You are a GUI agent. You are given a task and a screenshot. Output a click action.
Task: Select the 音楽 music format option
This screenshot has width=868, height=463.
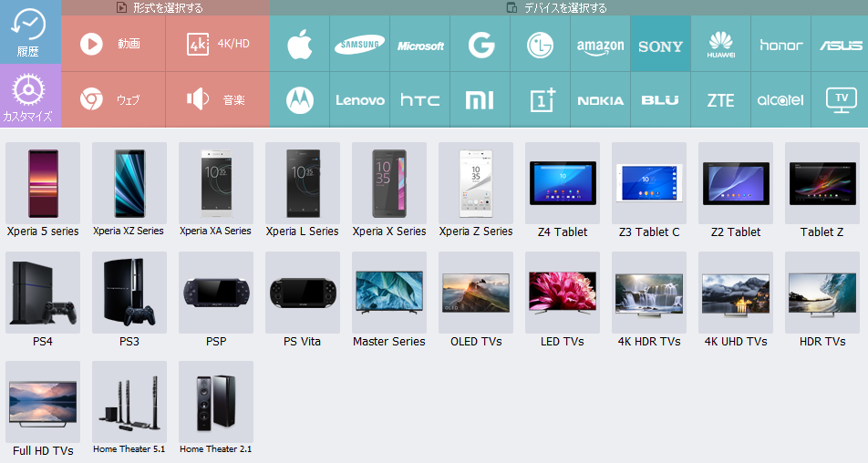click(x=218, y=100)
